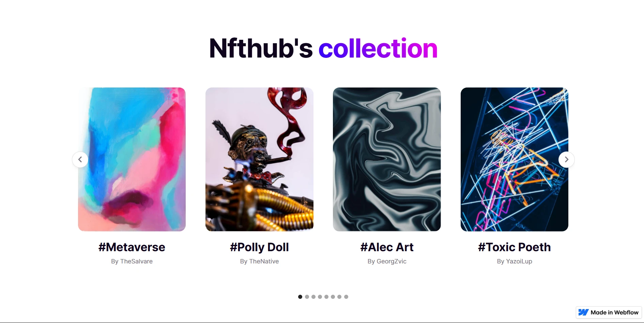Click the #Metaverse title link
The image size is (644, 323).
[132, 247]
